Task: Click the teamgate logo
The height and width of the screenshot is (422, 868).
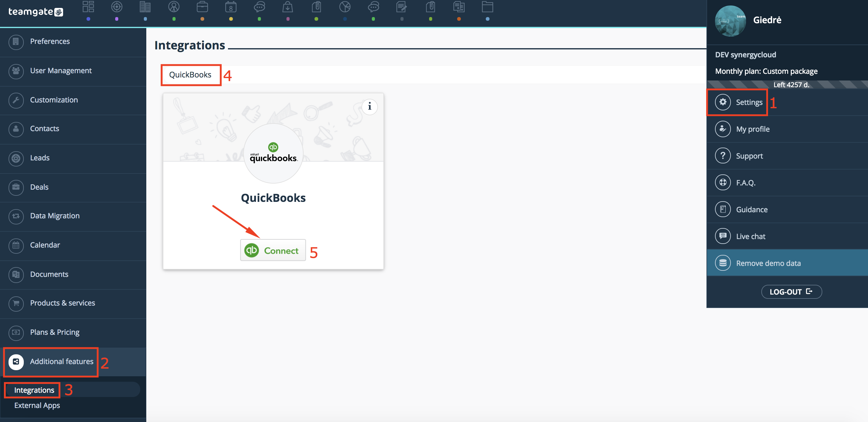Action: point(35,12)
